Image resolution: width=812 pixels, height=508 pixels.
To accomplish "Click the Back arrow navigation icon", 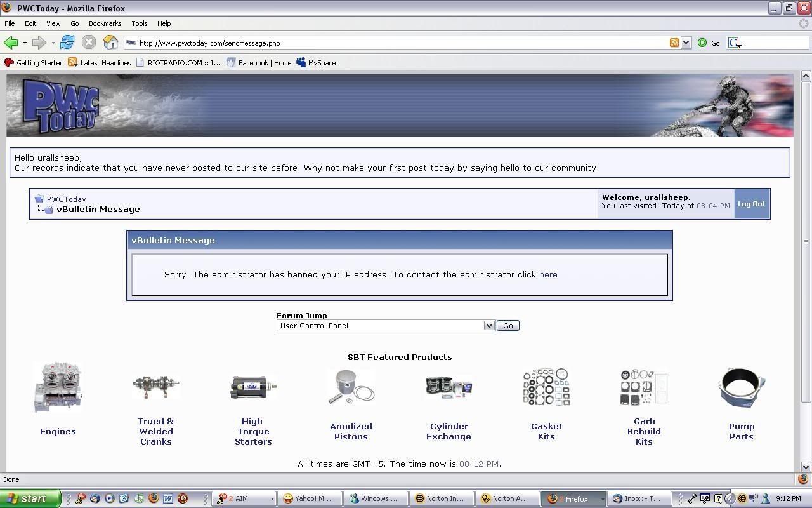I will [x=11, y=43].
